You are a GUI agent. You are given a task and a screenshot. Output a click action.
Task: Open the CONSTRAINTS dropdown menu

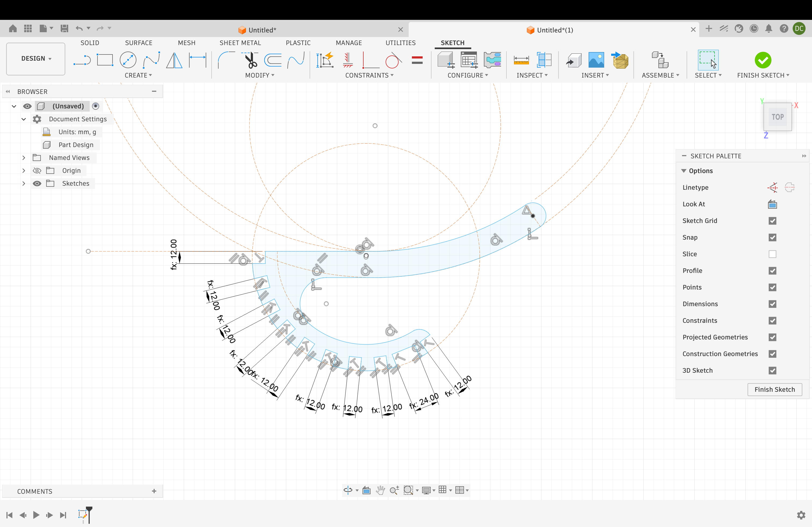tap(369, 75)
